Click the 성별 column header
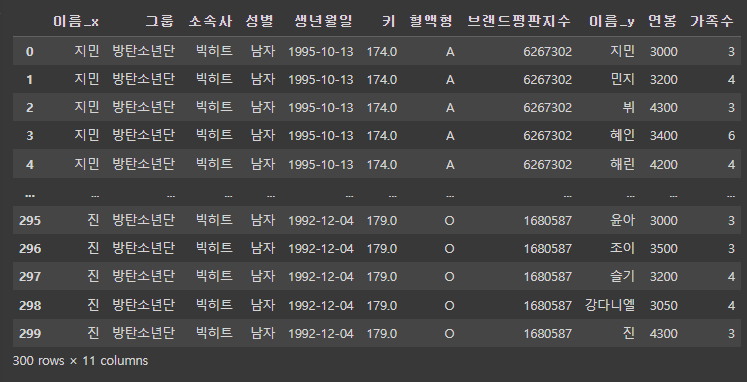The image size is (747, 382). pos(260,21)
